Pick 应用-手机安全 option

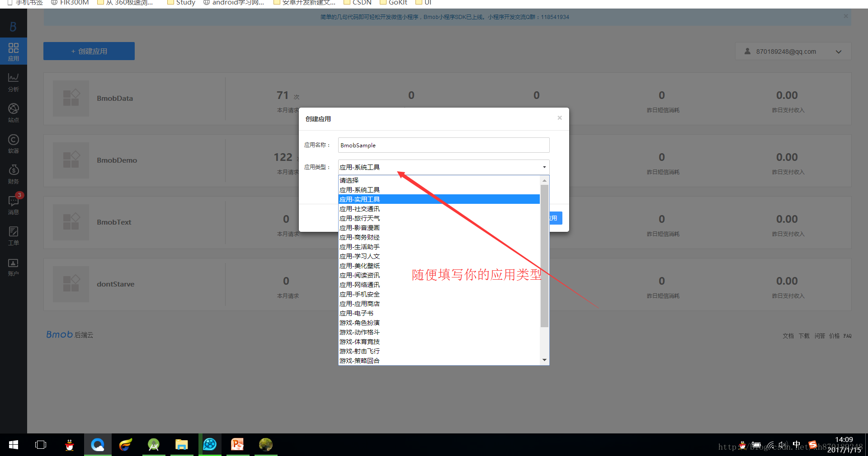click(x=439, y=294)
